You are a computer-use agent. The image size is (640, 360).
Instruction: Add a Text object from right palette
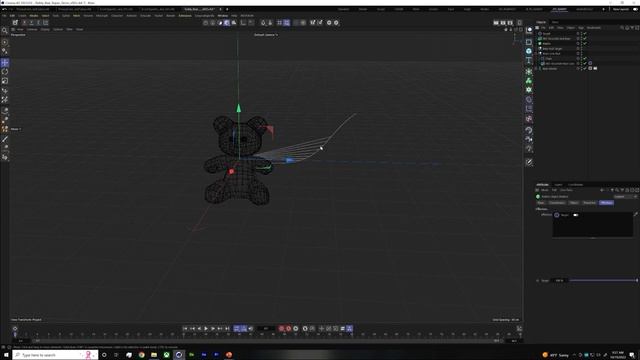529,60
